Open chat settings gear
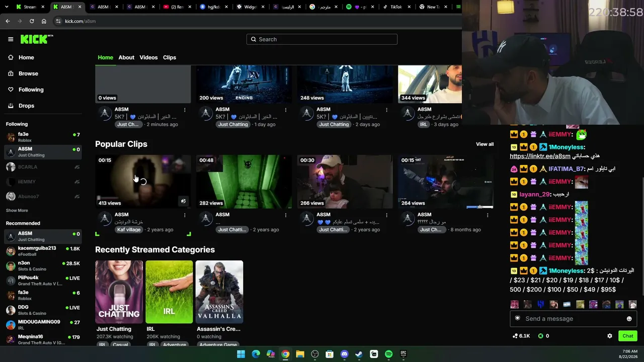644x362 pixels. coord(610,336)
